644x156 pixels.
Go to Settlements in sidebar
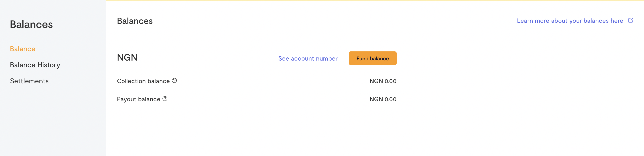[x=29, y=81]
